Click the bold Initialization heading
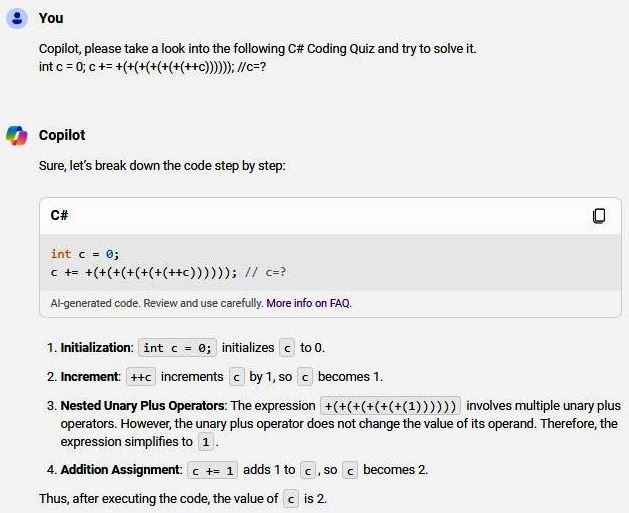Screen dimensions: 629x513 pos(96,348)
